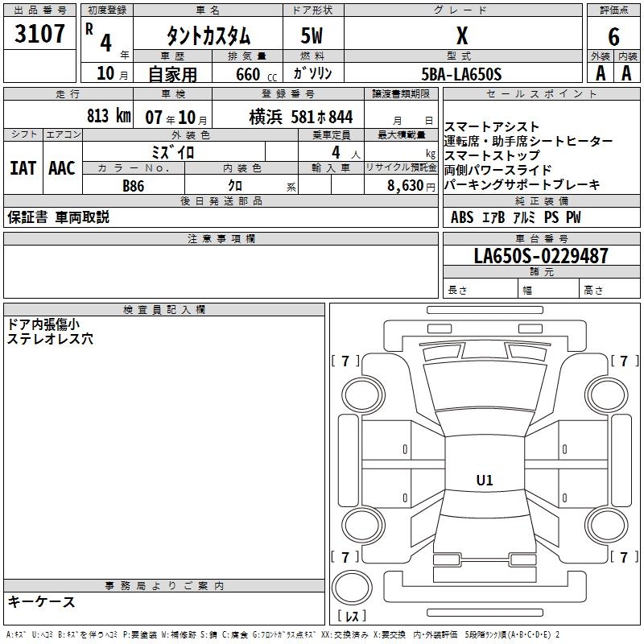
Task: Click inspector note ステレオレス穴
Action: (50, 339)
